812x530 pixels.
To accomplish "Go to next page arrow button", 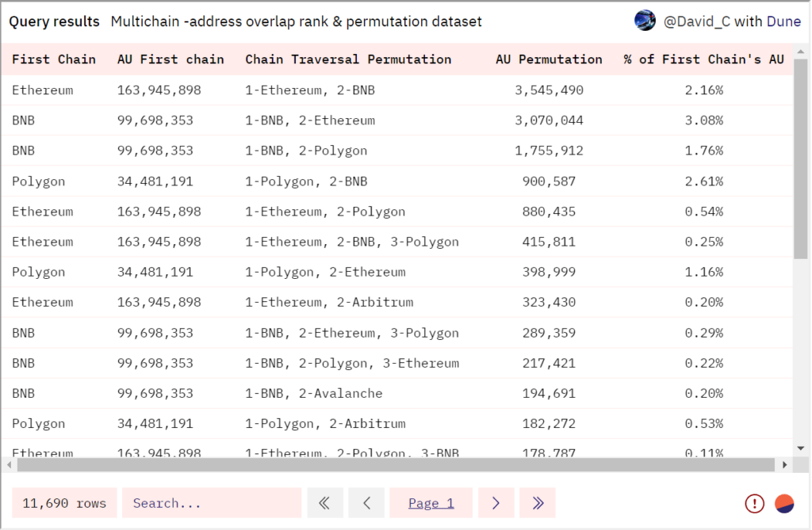I will (496, 502).
